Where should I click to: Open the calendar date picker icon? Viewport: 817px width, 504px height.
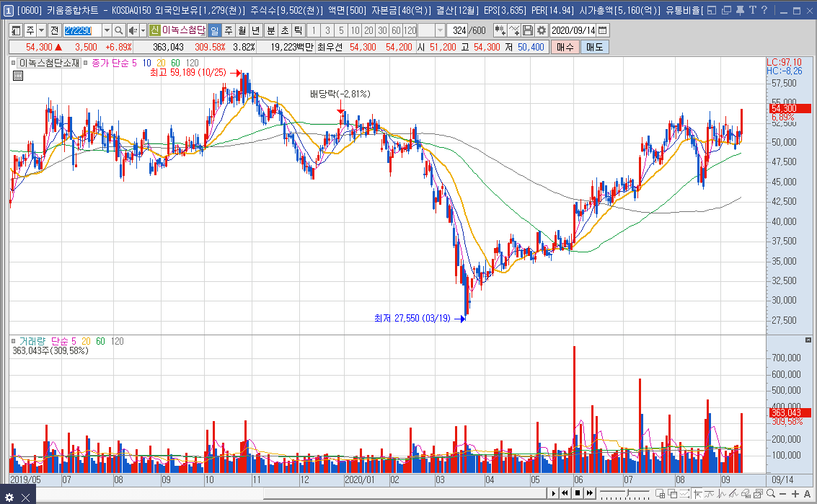pyautogui.click(x=603, y=31)
